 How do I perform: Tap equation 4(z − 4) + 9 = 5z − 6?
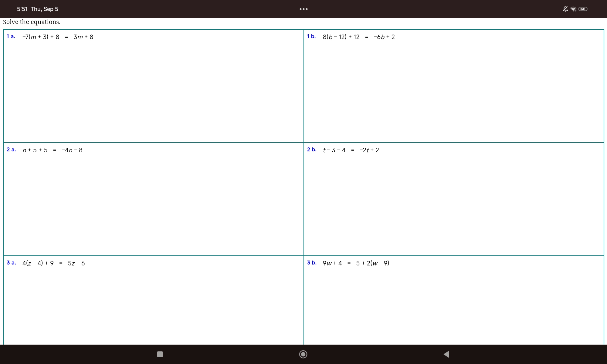coord(54,263)
